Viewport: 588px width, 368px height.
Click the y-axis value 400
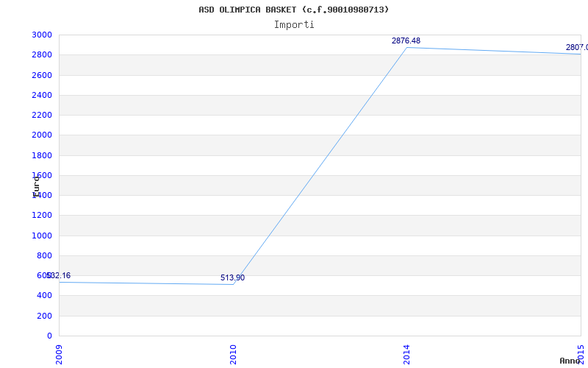[x=45, y=296]
